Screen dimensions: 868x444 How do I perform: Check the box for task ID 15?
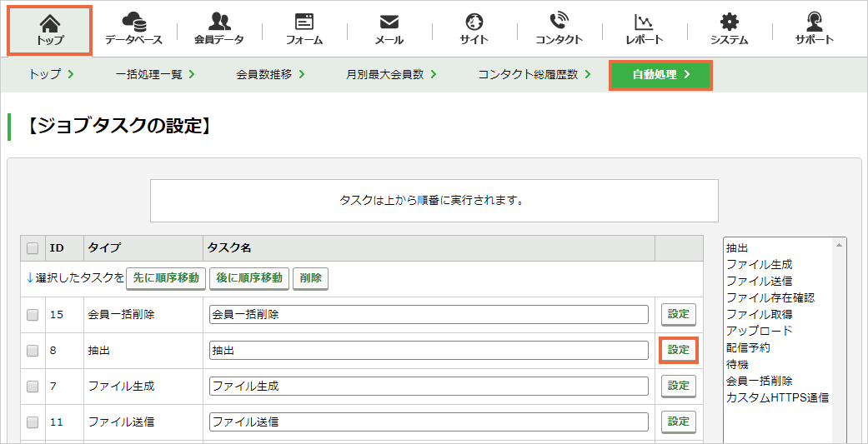click(x=33, y=315)
